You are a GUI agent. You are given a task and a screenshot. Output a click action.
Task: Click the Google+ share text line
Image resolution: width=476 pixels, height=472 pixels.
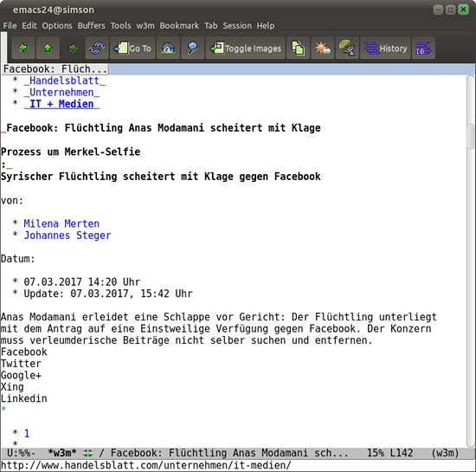click(x=21, y=375)
